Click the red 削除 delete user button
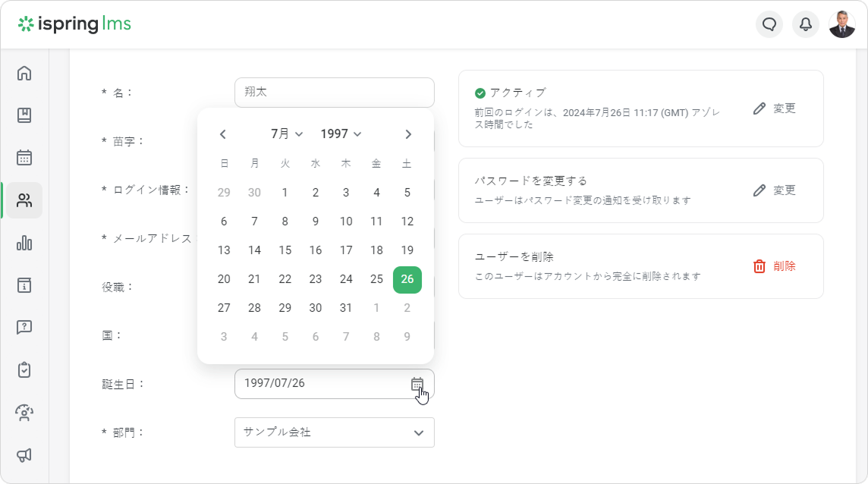Viewport: 868px width, 484px height. [775, 266]
